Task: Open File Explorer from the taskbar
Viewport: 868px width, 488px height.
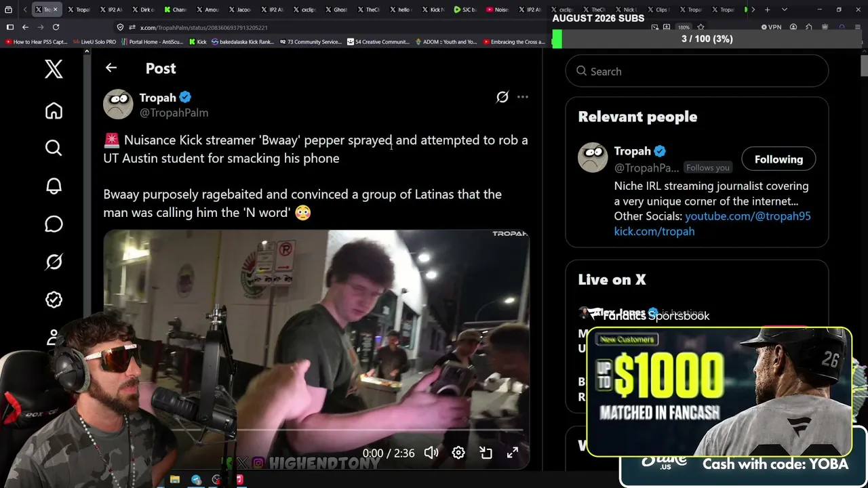Action: pyautogui.click(x=175, y=480)
